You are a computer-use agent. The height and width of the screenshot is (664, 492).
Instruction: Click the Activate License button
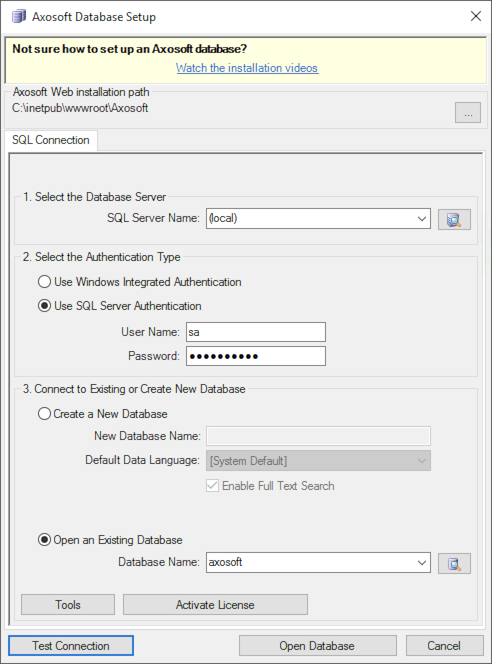(215, 604)
